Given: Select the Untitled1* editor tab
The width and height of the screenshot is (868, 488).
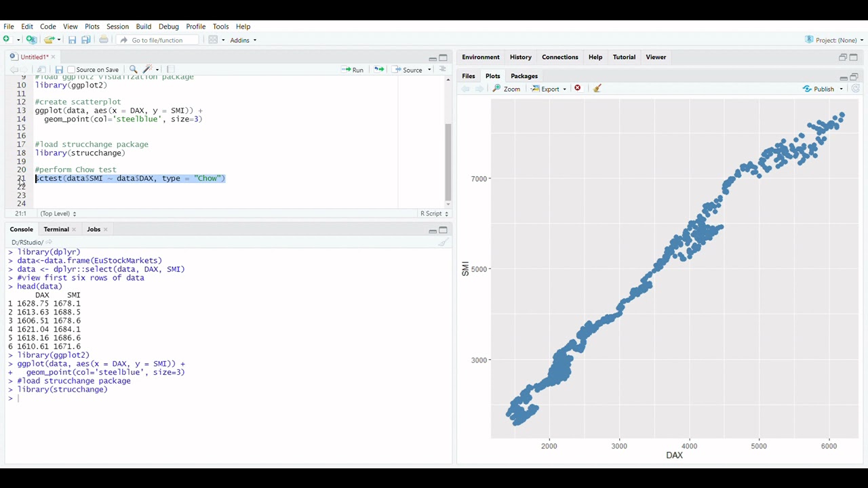Looking at the screenshot, I should (x=33, y=57).
